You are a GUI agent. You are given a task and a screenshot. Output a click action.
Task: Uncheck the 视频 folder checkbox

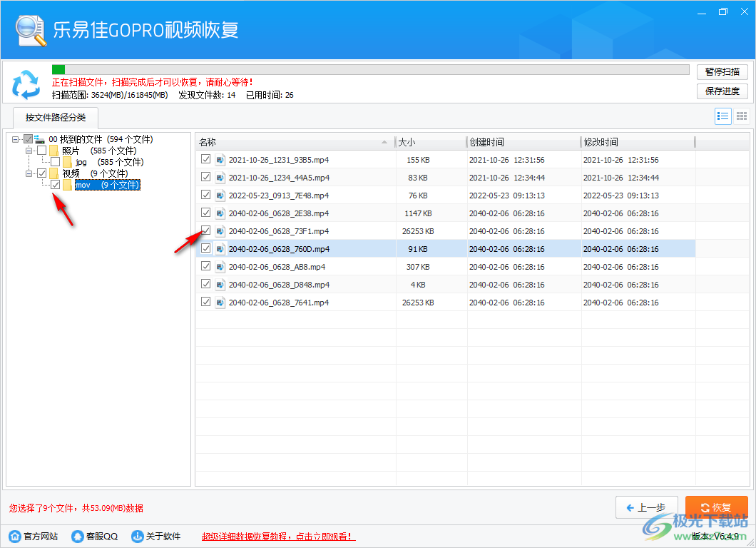coord(42,173)
